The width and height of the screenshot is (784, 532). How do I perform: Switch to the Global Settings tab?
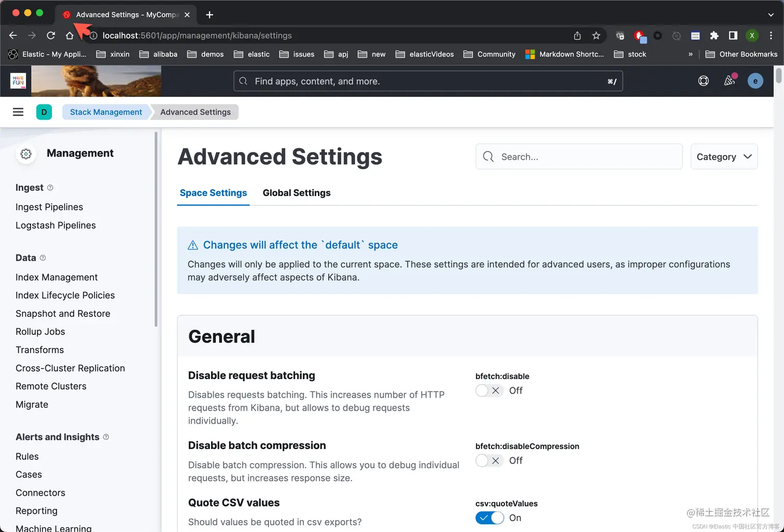point(297,193)
